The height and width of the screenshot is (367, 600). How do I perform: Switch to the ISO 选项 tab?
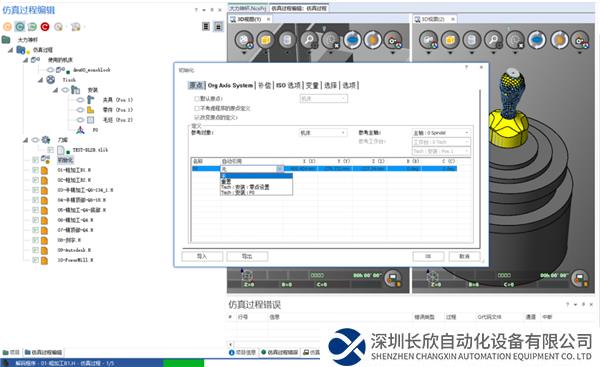289,85
